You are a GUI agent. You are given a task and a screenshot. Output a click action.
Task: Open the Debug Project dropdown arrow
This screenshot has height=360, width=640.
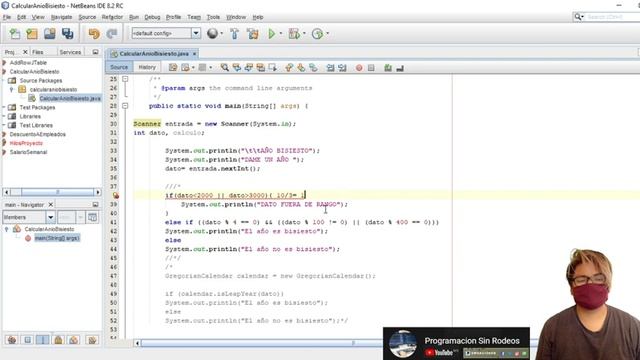(304, 33)
